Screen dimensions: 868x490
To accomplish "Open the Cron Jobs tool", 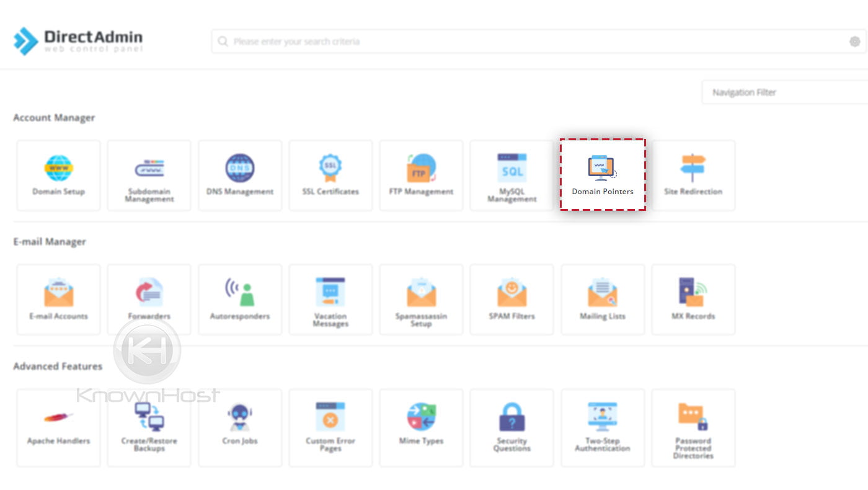I will (239, 428).
